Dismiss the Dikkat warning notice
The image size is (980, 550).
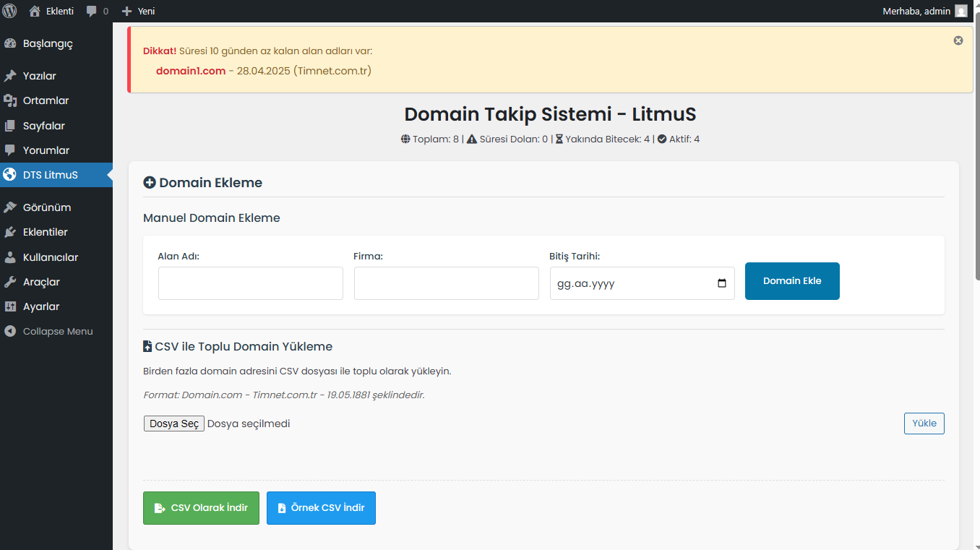pyautogui.click(x=958, y=40)
